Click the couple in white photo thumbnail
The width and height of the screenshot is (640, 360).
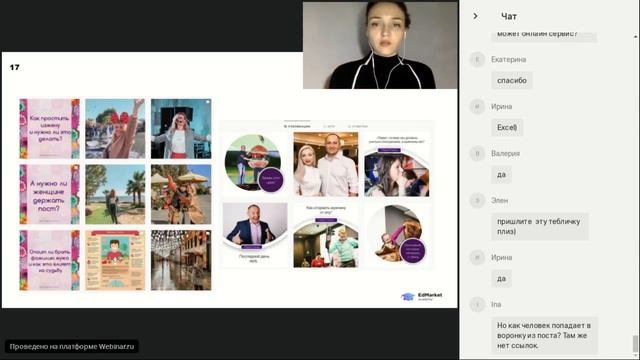(326, 164)
